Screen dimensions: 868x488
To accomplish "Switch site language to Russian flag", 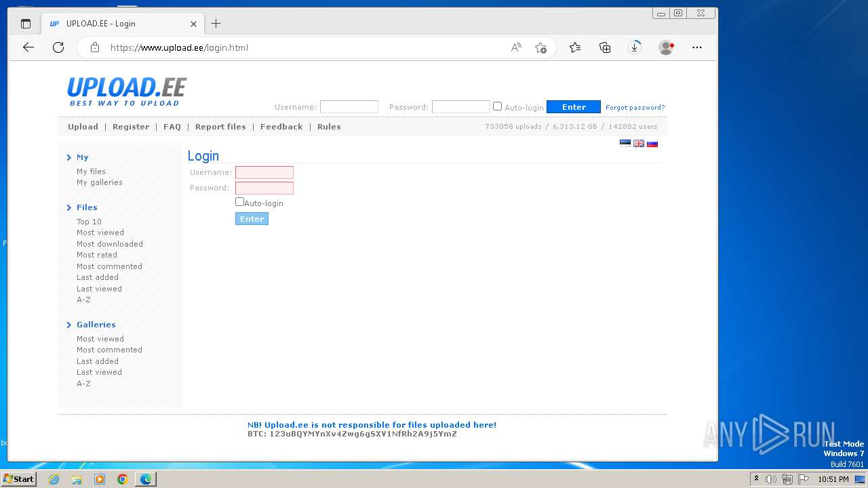I will tap(652, 143).
